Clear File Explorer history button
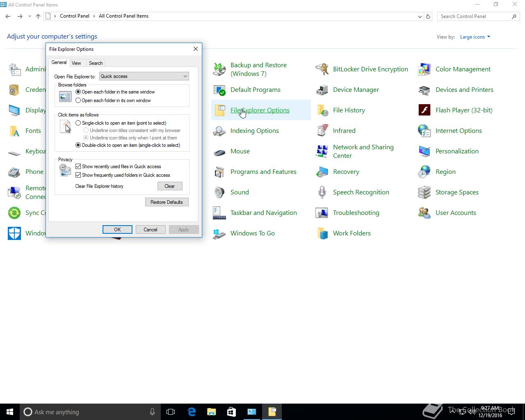This screenshot has width=525, height=420. tap(170, 186)
